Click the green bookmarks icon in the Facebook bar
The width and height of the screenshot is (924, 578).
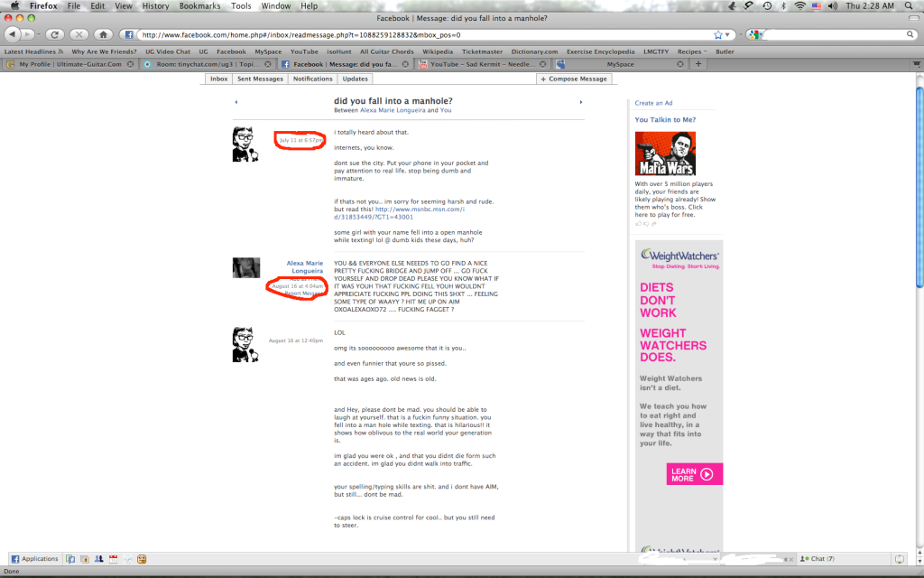click(70, 558)
